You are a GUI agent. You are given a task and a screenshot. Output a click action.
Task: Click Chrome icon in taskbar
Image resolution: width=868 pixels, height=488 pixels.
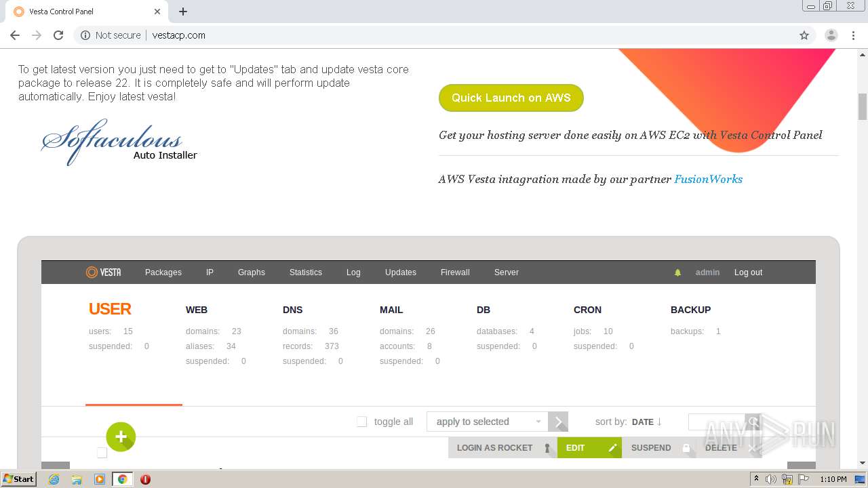click(123, 479)
